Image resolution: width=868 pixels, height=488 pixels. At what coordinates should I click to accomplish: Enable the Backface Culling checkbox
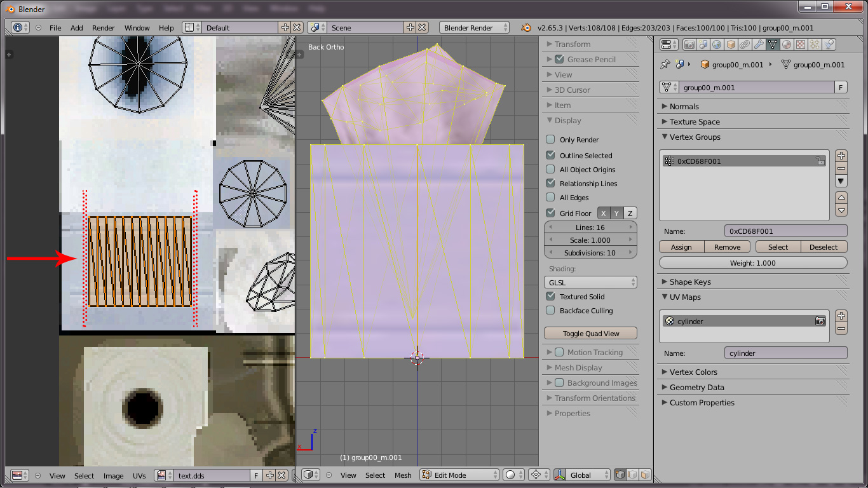[x=550, y=311]
